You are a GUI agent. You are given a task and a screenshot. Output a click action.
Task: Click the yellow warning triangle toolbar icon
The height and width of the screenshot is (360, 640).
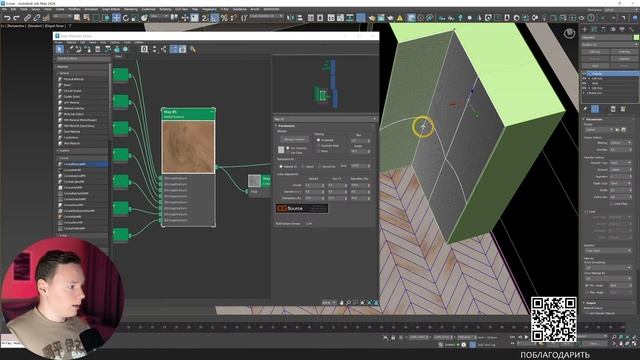pyautogui.click(x=400, y=18)
